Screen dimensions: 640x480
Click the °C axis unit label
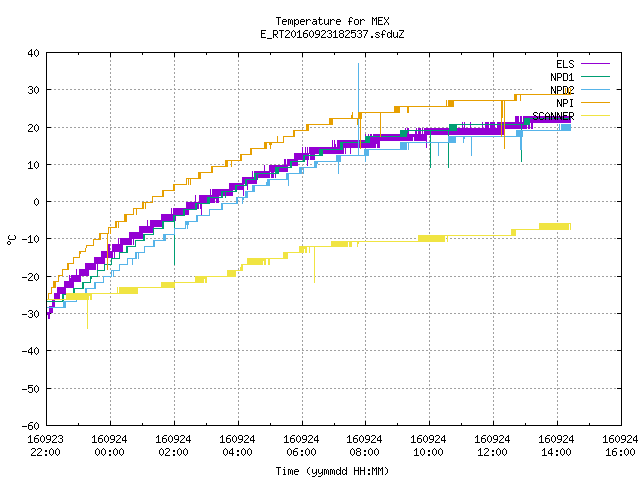(x=11, y=240)
